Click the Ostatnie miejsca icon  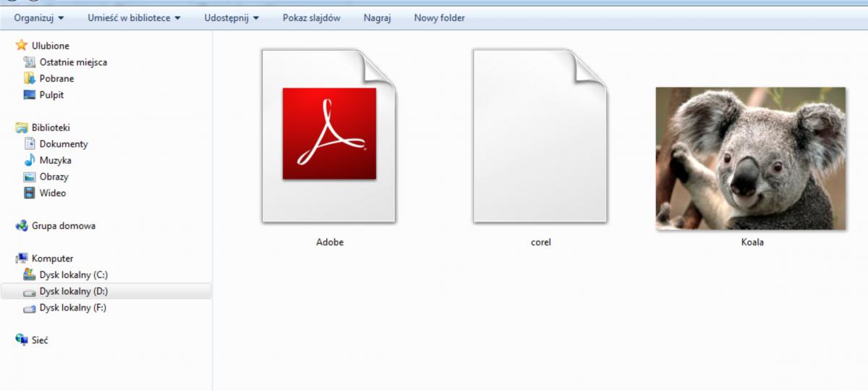pyautogui.click(x=30, y=62)
